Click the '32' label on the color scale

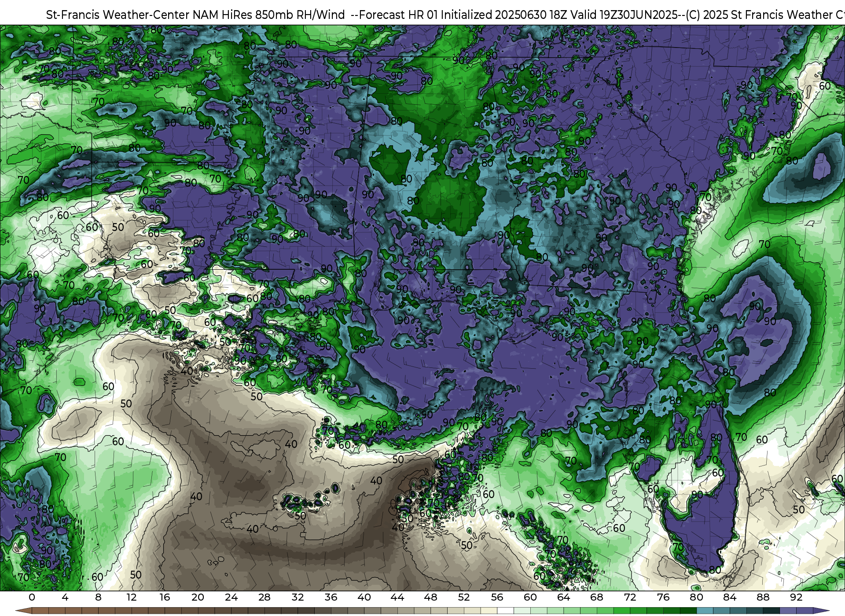point(298,597)
